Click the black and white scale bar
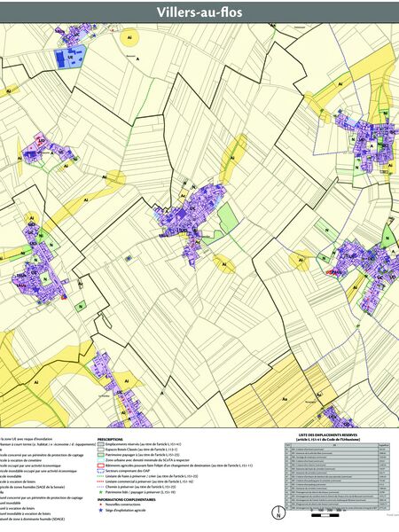This screenshot has width=399, height=532. pyautogui.click(x=325, y=515)
